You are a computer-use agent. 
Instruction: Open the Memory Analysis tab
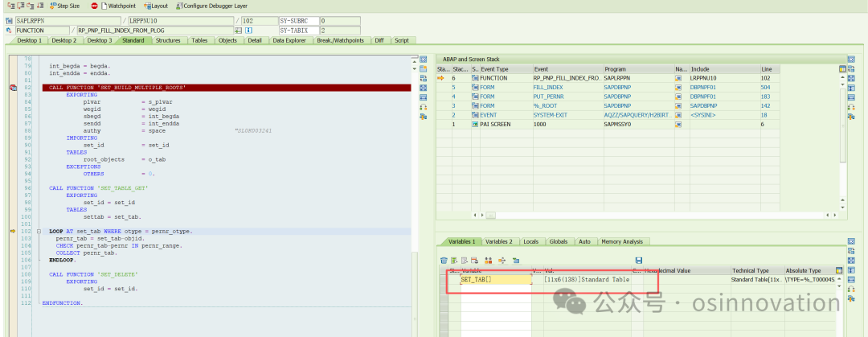(622, 241)
